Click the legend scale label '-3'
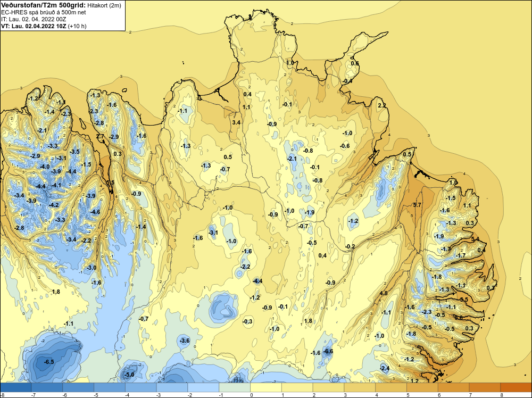Image resolution: width=532 pixels, height=398 pixels. click(158, 395)
